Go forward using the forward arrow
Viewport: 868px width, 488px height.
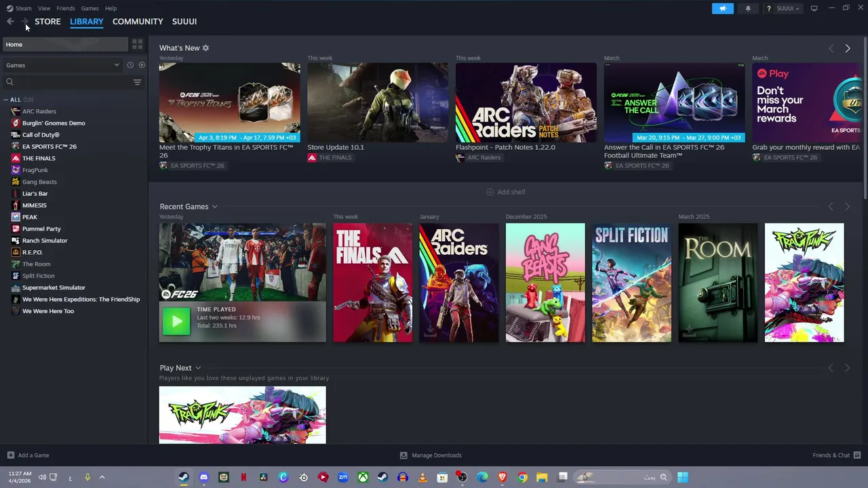coord(24,22)
